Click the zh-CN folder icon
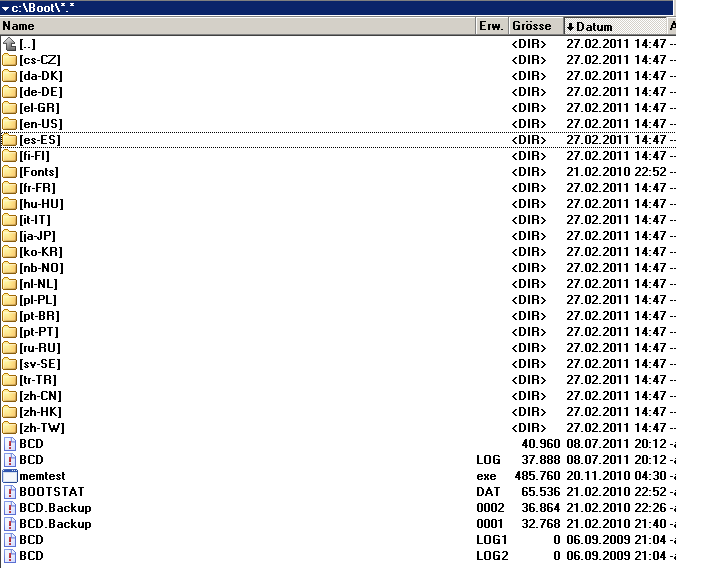Viewport: 720px width, 568px height. (x=9, y=396)
